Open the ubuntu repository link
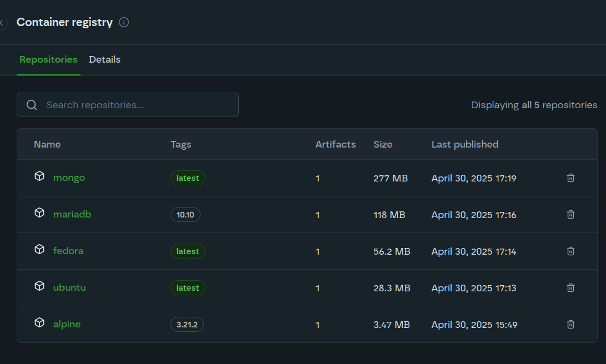This screenshot has height=364, width=606. [x=69, y=287]
